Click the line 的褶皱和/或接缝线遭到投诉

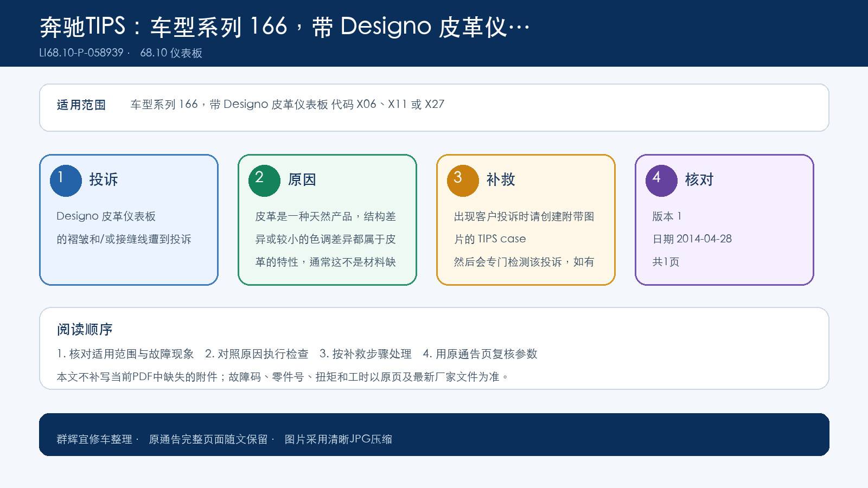tap(124, 239)
